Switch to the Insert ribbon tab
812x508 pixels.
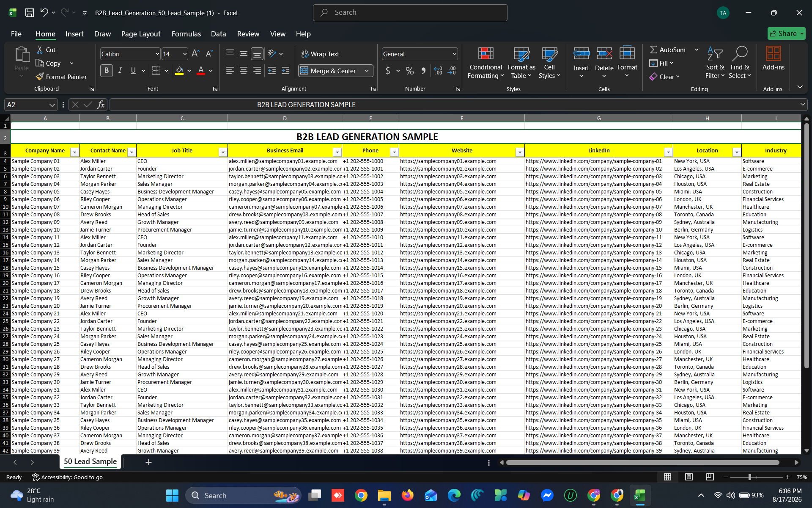click(x=74, y=34)
